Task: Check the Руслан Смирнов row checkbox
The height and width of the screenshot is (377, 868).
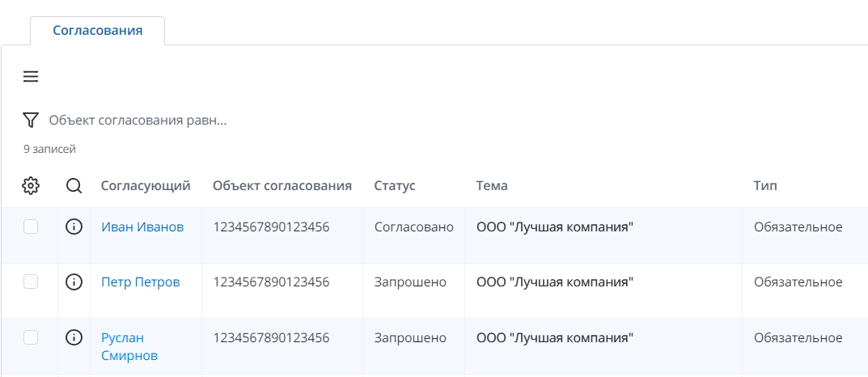Action: coord(31,337)
